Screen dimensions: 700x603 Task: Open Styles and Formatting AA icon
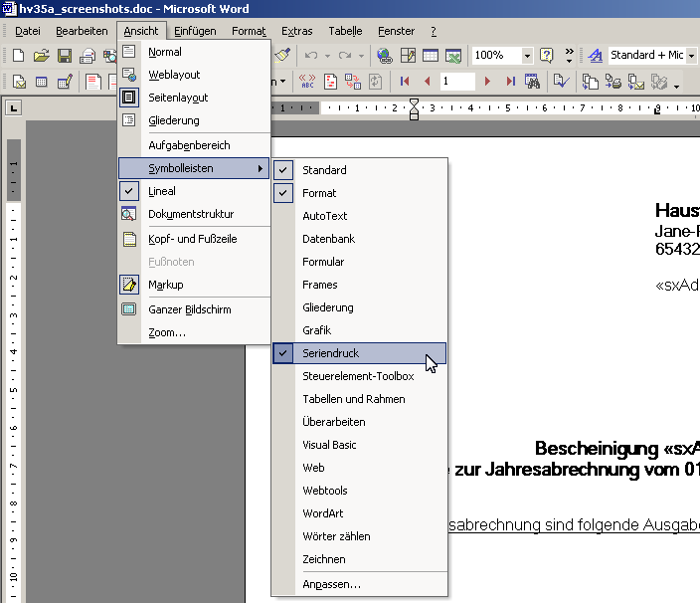click(595, 56)
